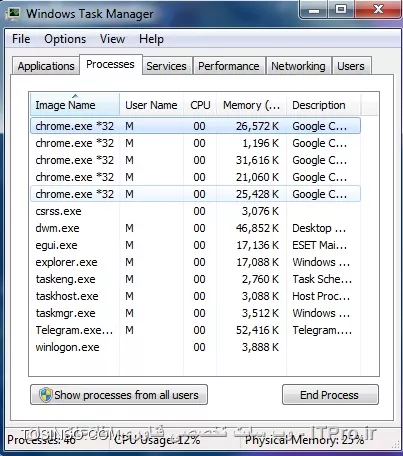Click the 46,852 K memory value
Image resolution: width=403 pixels, height=456 pixels.
[x=257, y=228]
